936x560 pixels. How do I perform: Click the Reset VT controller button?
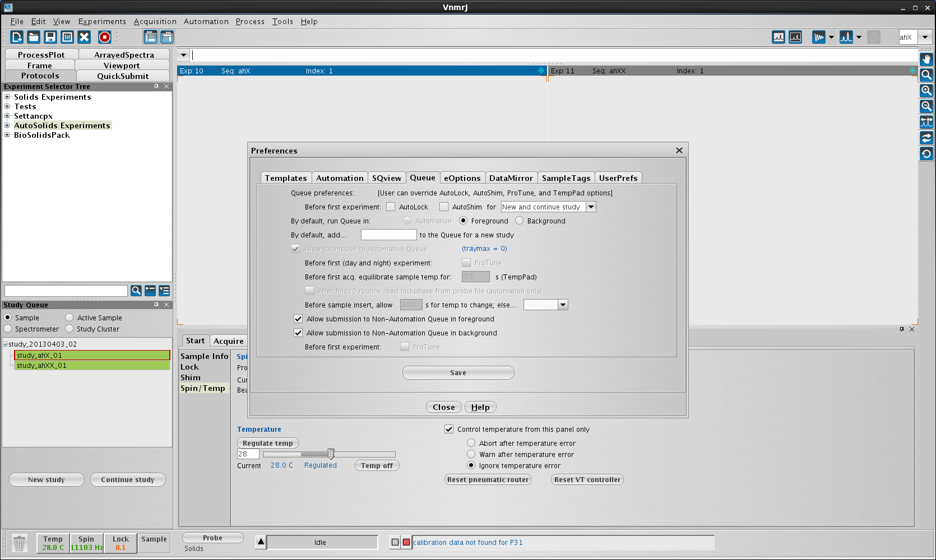587,480
